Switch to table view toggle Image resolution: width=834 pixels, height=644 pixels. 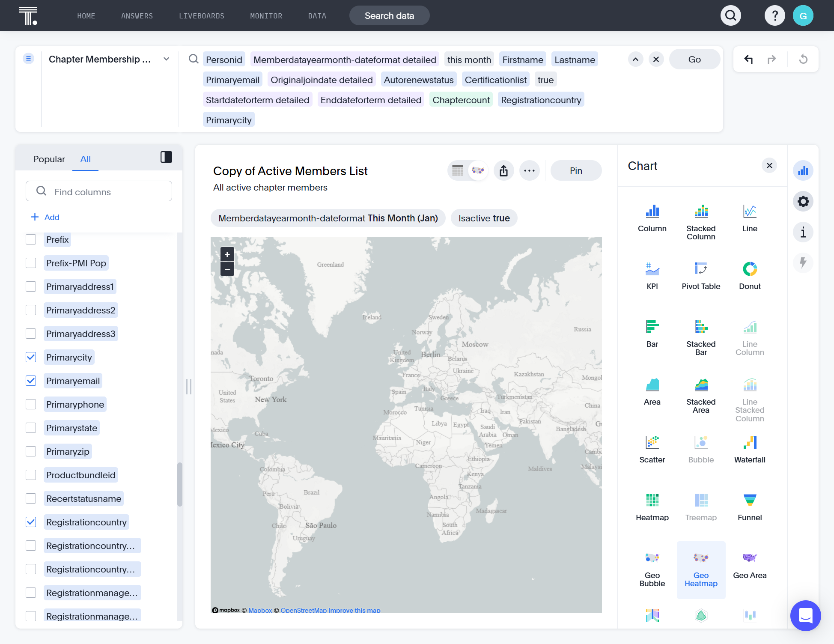pos(458,171)
